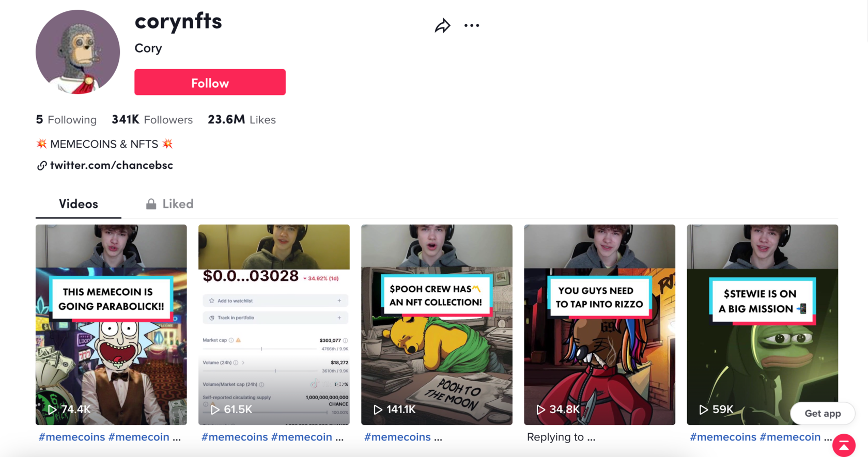Switch to the Videos tab
Viewport: 868px width, 457px height.
79,204
